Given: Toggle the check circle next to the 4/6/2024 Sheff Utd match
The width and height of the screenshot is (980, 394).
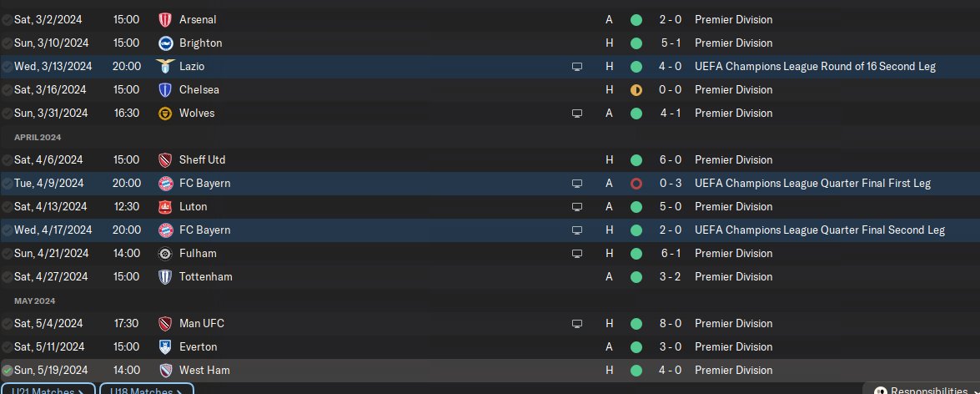Looking at the screenshot, I should [x=7, y=161].
